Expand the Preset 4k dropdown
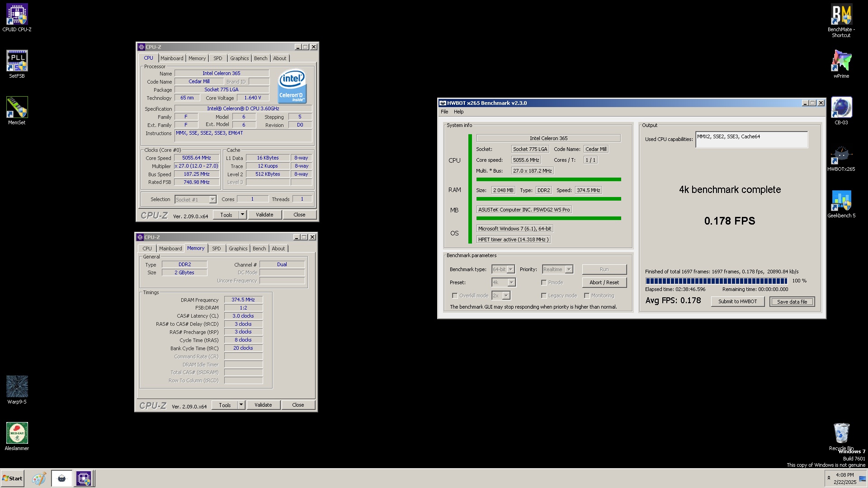 (x=511, y=282)
